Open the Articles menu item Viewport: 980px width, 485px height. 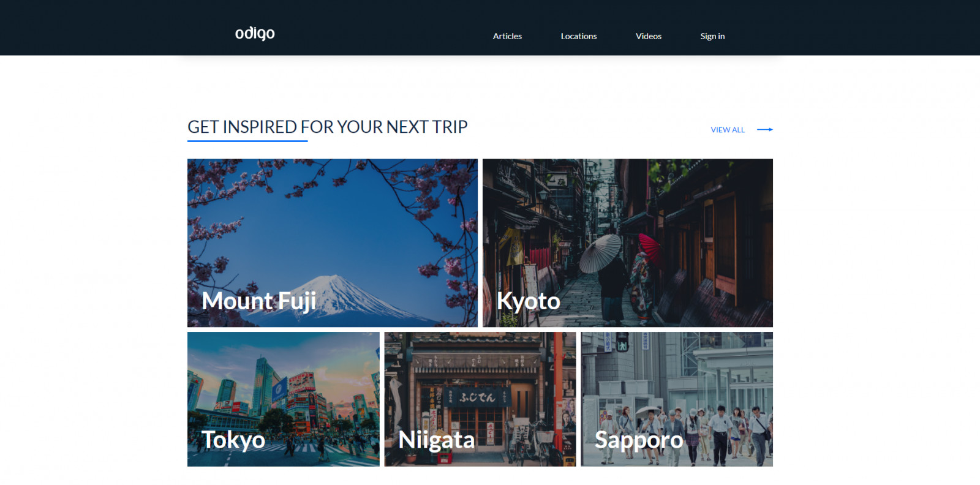(507, 36)
